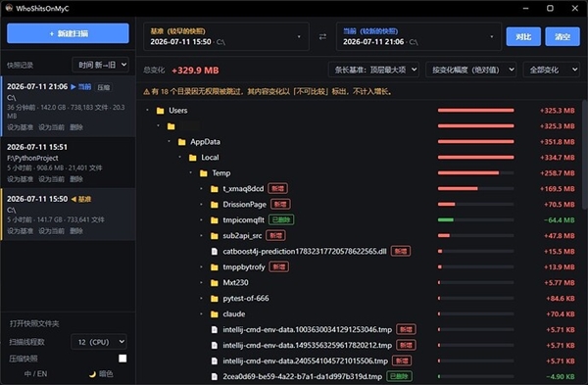Viewport: 588px width, 385px height.
Task: Click file icon of intellij-cmd-env-data.1495356325 tmp
Action: 215,346
